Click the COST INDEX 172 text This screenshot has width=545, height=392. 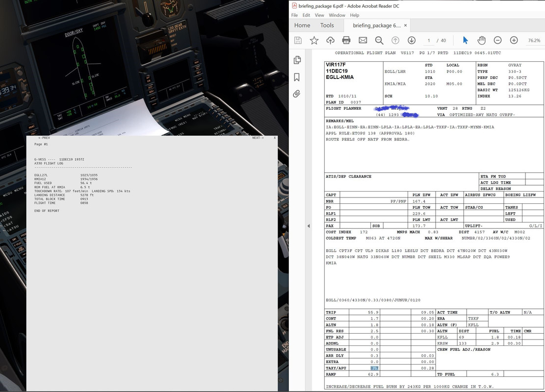click(x=346, y=232)
